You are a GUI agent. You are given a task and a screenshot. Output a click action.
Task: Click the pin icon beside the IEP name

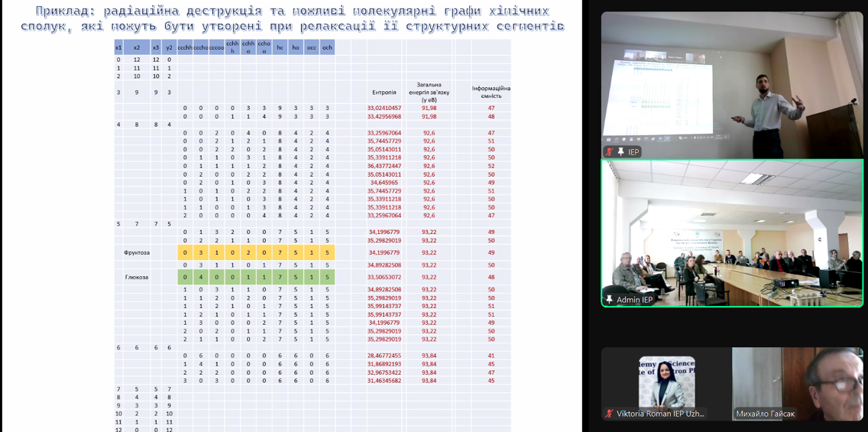621,151
